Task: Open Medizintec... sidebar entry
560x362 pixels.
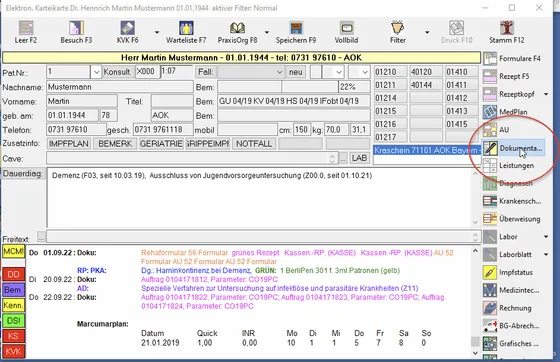Action: coord(511,290)
